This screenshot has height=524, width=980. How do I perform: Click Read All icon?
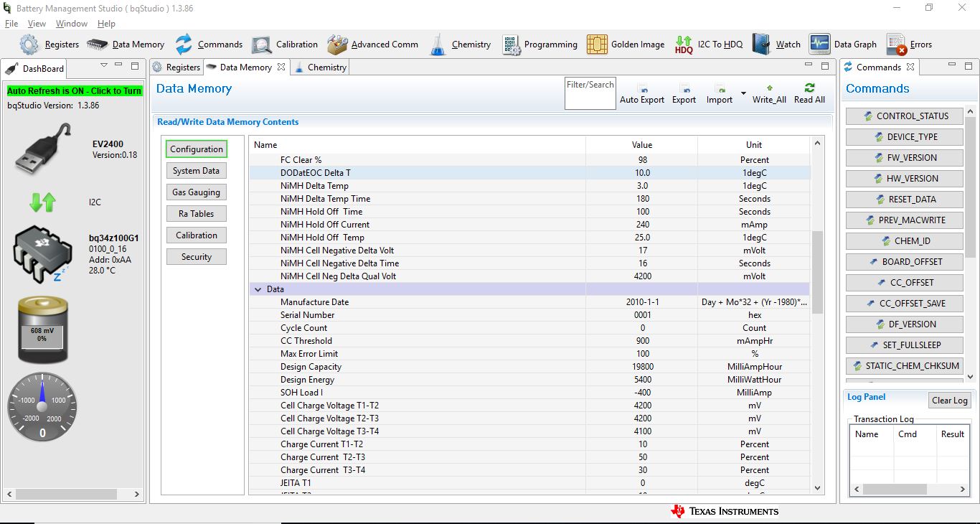(x=809, y=88)
